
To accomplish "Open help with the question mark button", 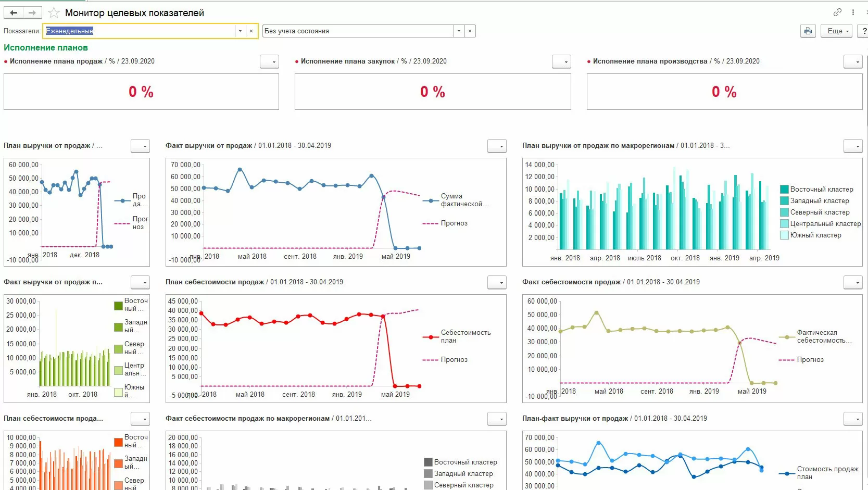I will pos(863,31).
